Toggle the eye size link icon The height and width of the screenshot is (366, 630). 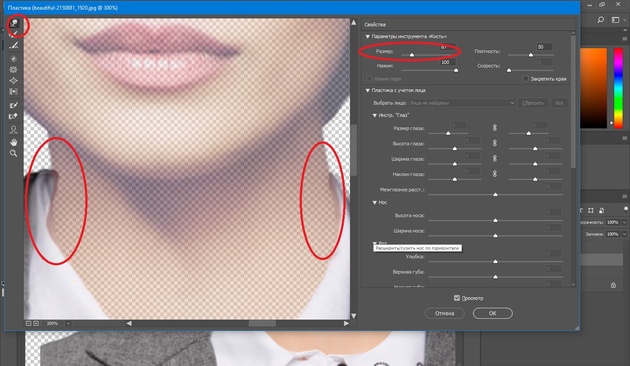pyautogui.click(x=495, y=128)
